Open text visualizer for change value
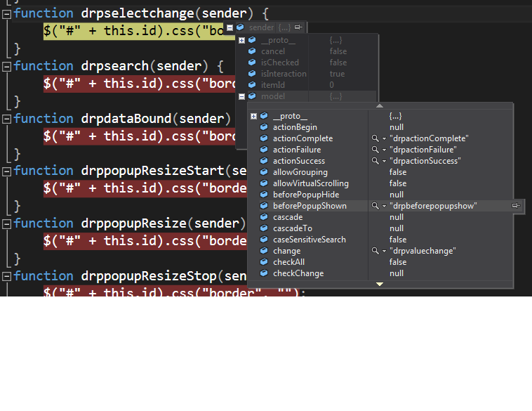The height and width of the screenshot is (411, 532). [x=375, y=251]
